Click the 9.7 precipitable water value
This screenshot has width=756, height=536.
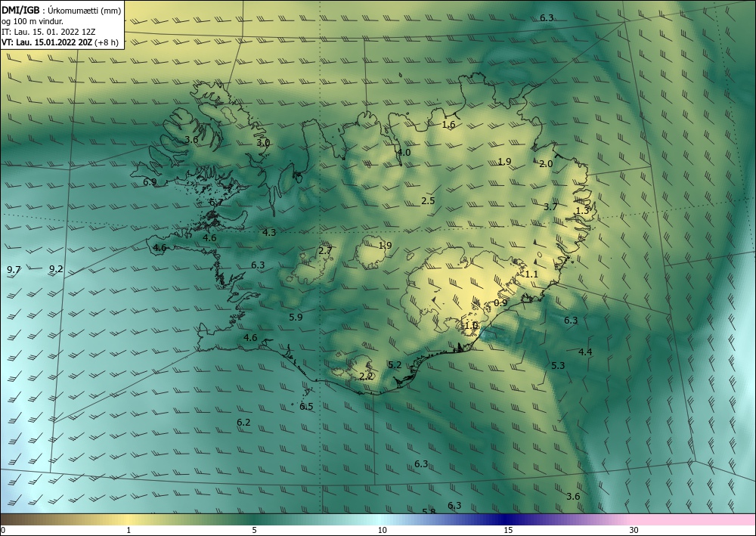(x=14, y=269)
